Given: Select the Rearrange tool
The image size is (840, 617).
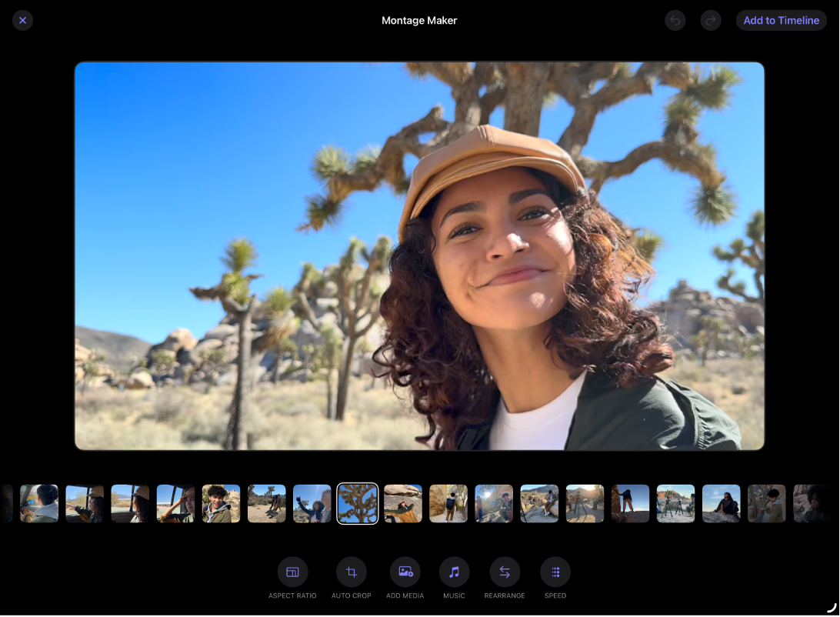Looking at the screenshot, I should pyautogui.click(x=505, y=572).
